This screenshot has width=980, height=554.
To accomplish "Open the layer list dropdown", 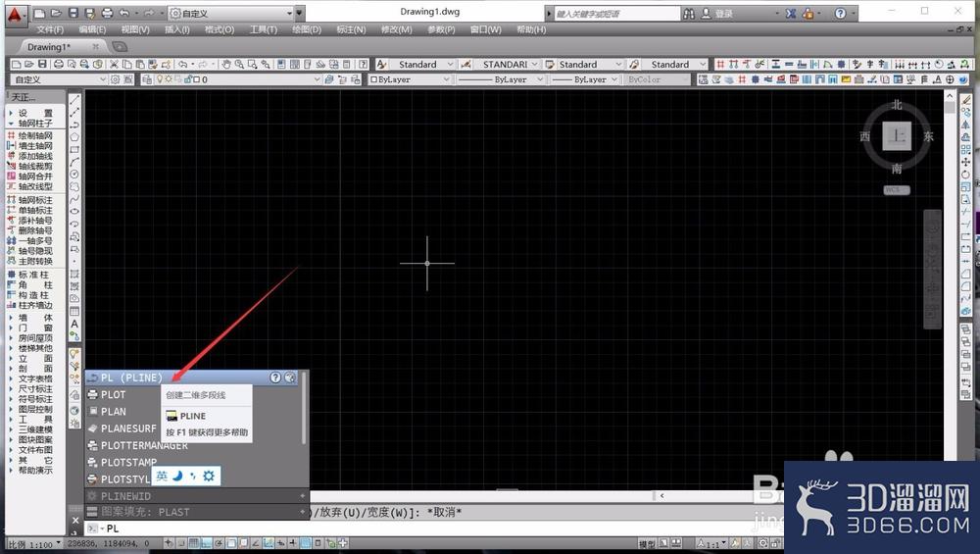I will 317,79.
